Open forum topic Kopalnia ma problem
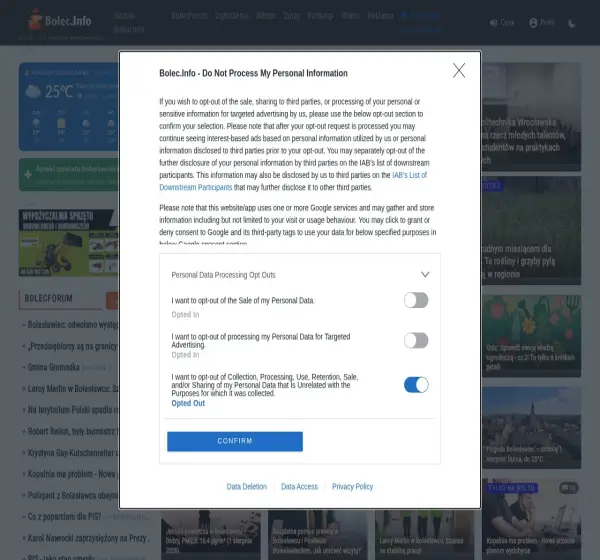Screen dimensions: 600x560 [73, 474]
